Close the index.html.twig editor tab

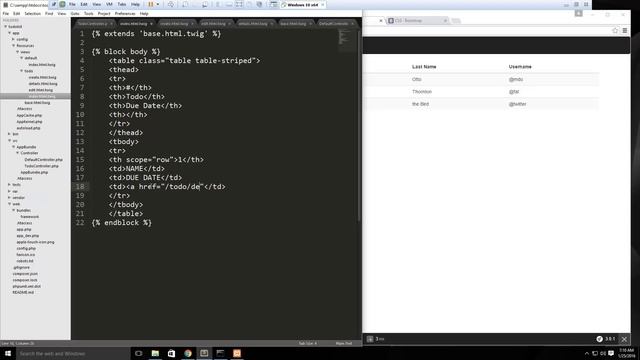(151, 24)
